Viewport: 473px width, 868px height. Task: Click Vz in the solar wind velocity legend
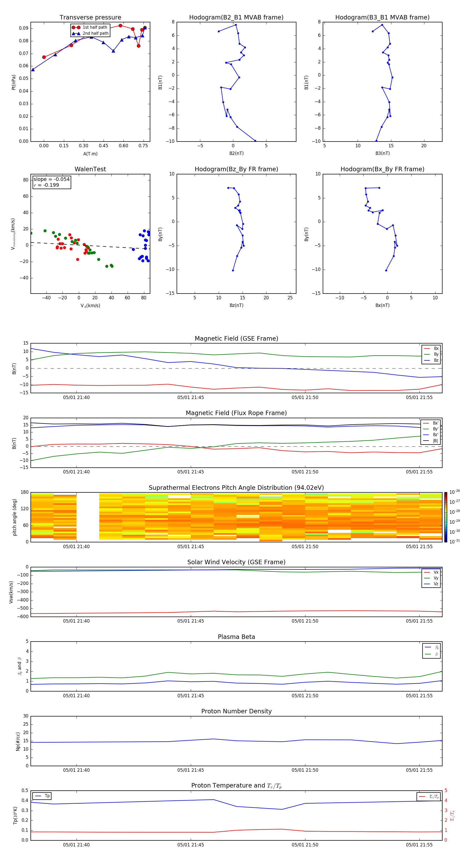click(x=431, y=584)
